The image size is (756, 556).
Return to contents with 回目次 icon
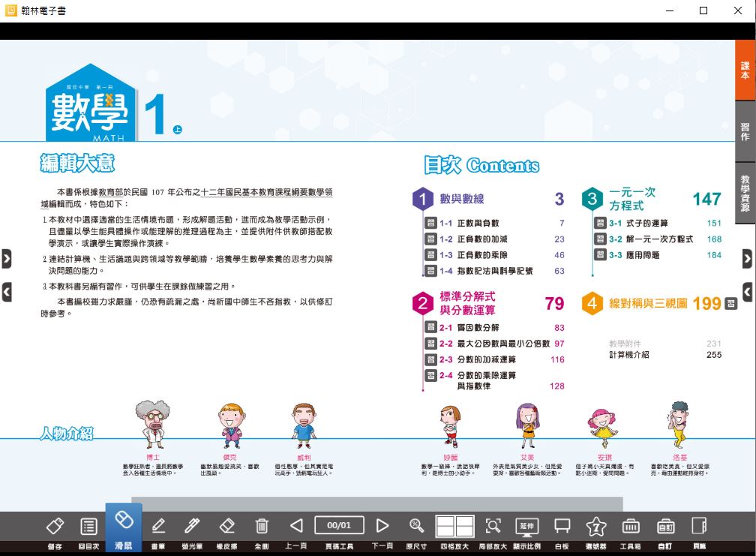coord(88,526)
